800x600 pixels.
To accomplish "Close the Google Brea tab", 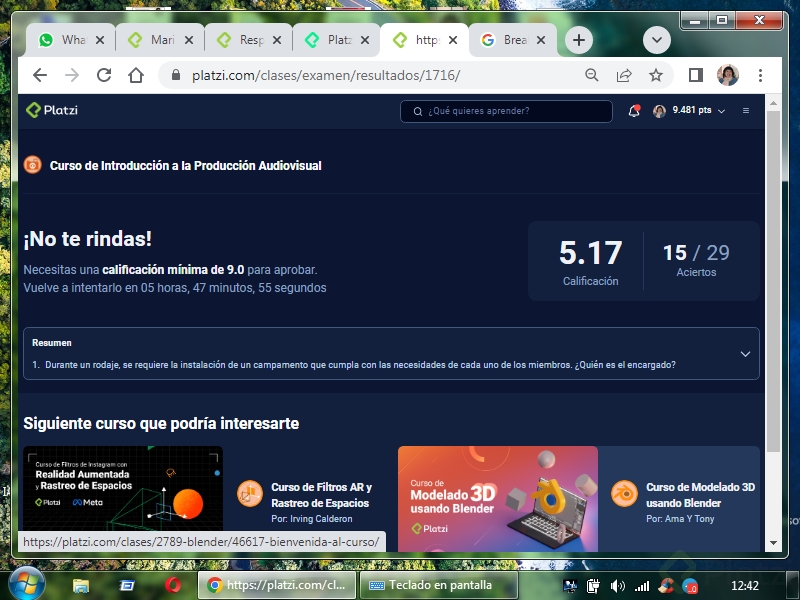I will [541, 40].
